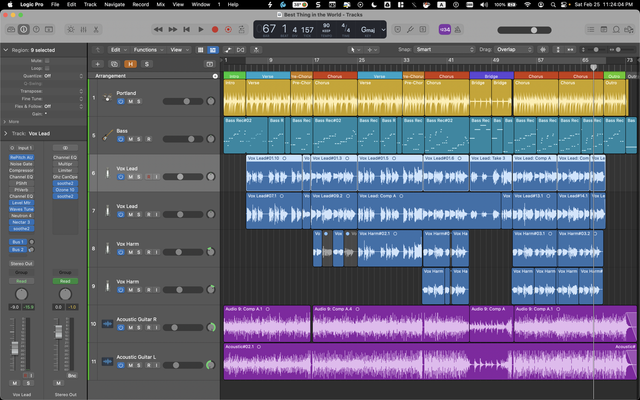Solo the Bass track

click(x=138, y=139)
